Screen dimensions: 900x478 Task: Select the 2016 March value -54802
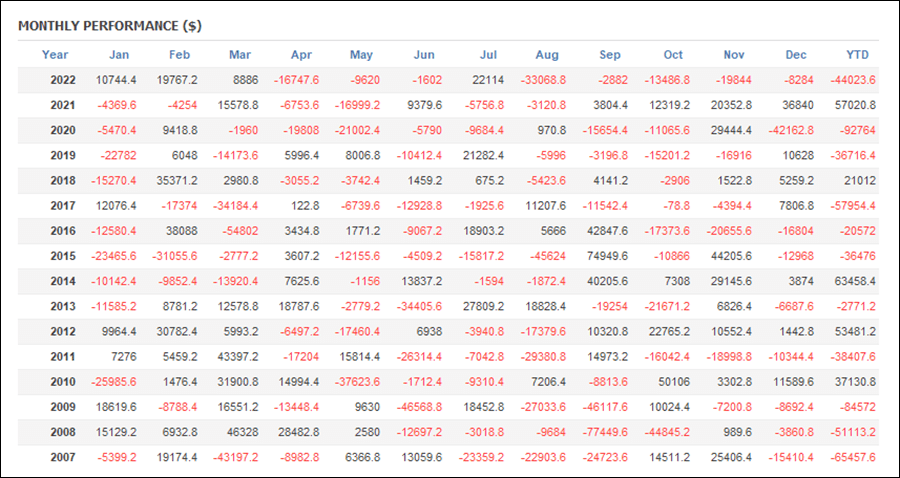click(x=239, y=231)
